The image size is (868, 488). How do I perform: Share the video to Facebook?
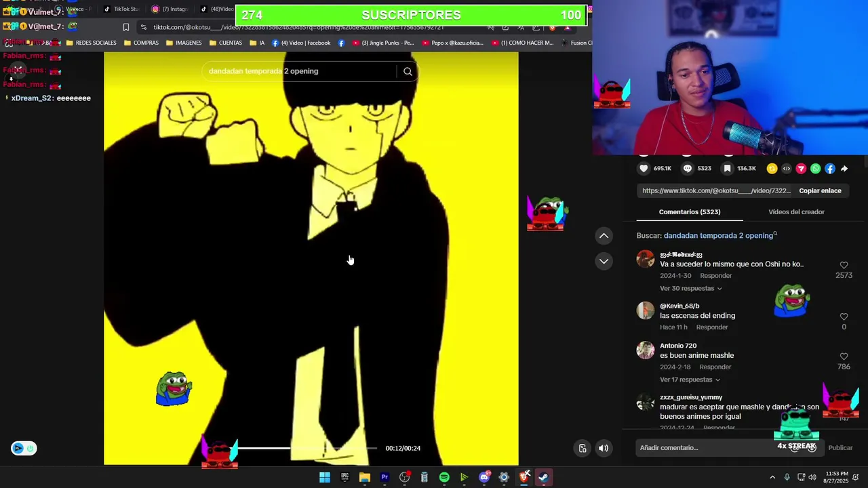tap(830, 169)
